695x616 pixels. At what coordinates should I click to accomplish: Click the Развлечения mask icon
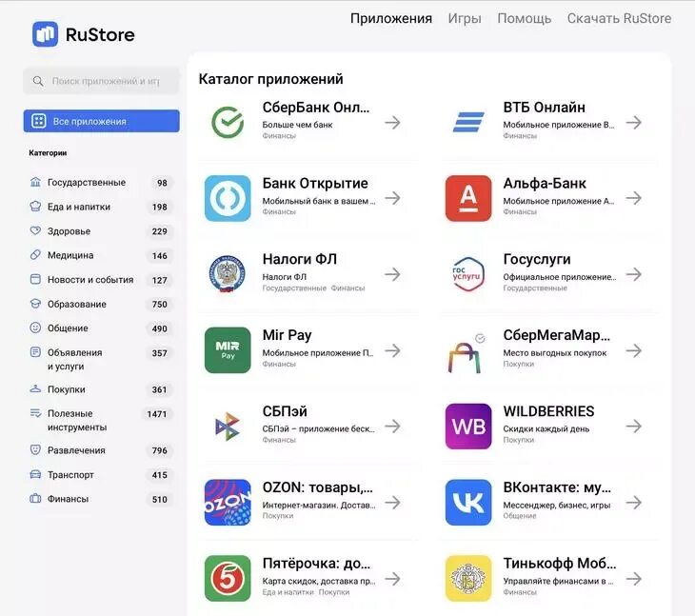[35, 449]
